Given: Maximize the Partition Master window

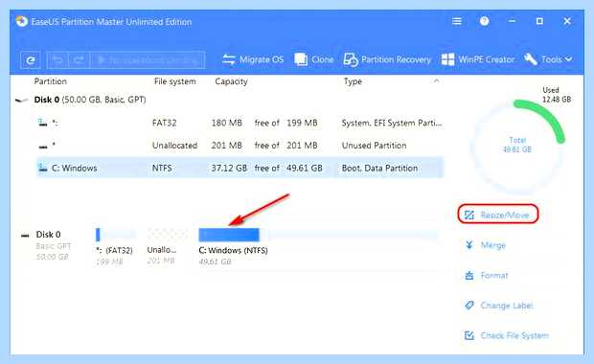Looking at the screenshot, I should click(539, 21).
